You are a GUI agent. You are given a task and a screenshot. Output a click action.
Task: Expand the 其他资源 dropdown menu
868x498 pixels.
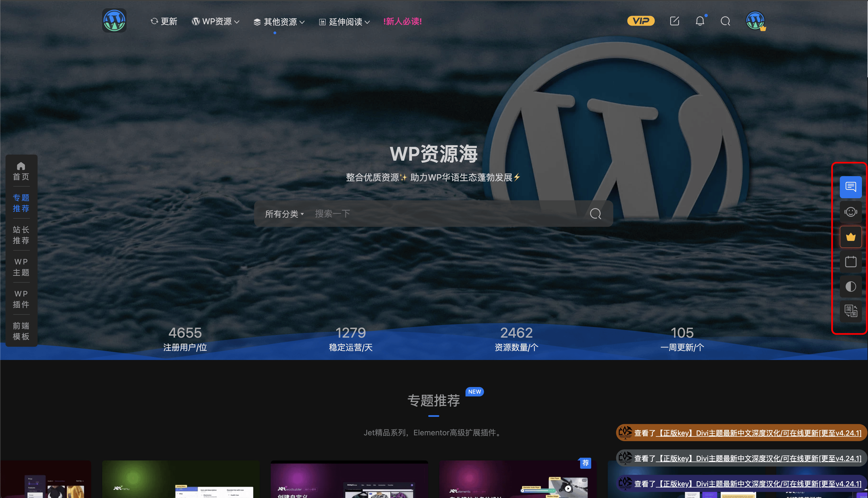[279, 22]
